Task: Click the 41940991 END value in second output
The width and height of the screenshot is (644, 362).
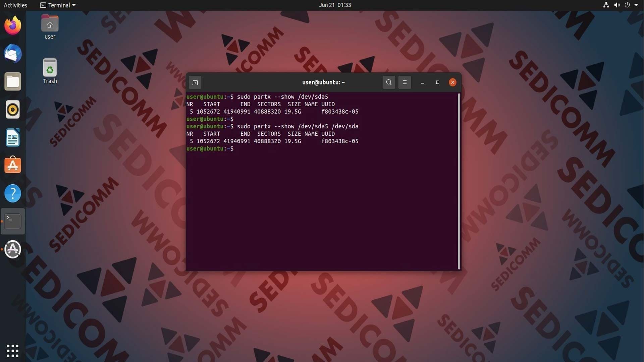Action: click(x=237, y=141)
